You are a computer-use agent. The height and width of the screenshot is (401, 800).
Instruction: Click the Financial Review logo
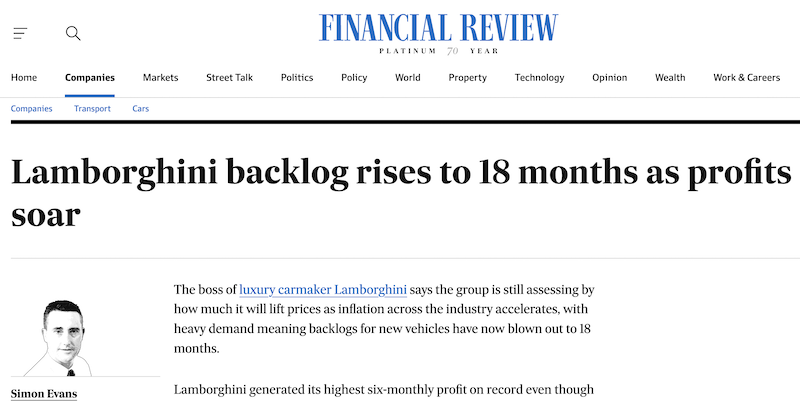click(x=439, y=31)
